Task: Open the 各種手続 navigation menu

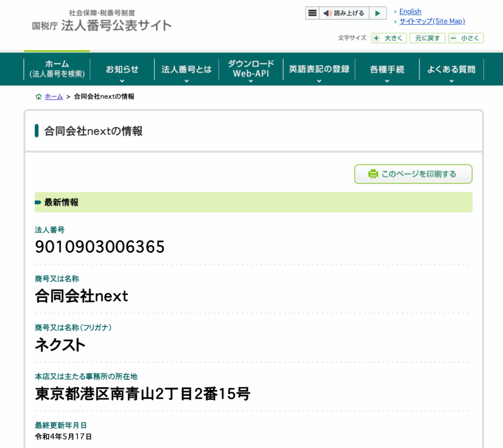Action: click(x=387, y=69)
